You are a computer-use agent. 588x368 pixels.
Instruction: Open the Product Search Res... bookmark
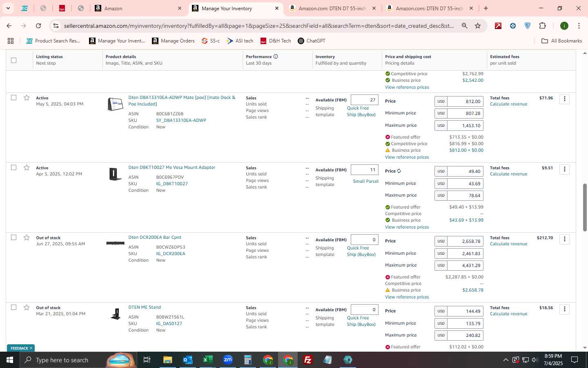(53, 41)
